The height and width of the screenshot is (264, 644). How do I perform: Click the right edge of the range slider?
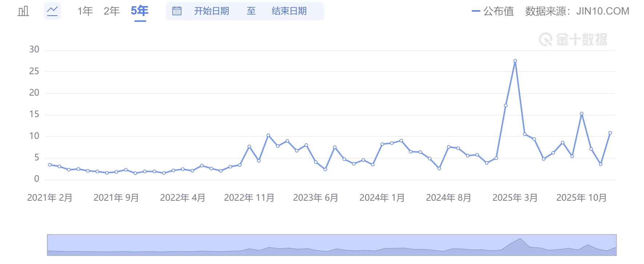616,245
